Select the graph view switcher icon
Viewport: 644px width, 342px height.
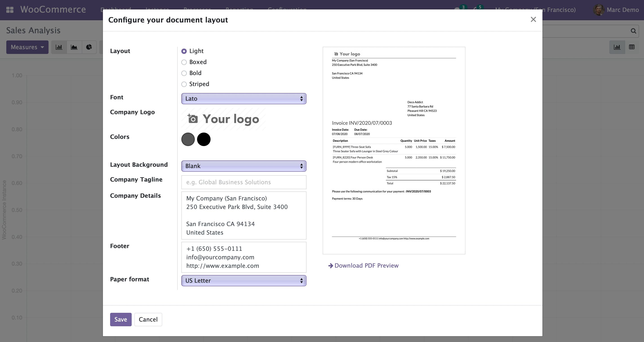coord(617,47)
